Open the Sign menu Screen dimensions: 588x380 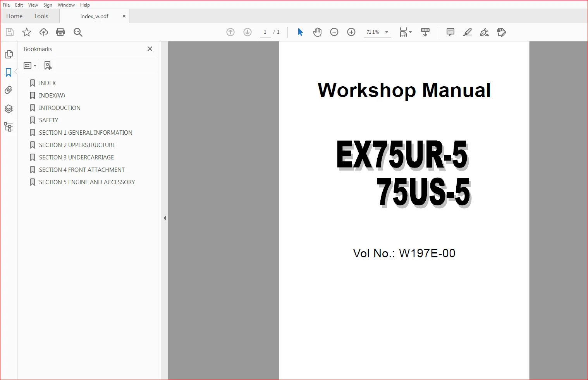[x=48, y=5]
